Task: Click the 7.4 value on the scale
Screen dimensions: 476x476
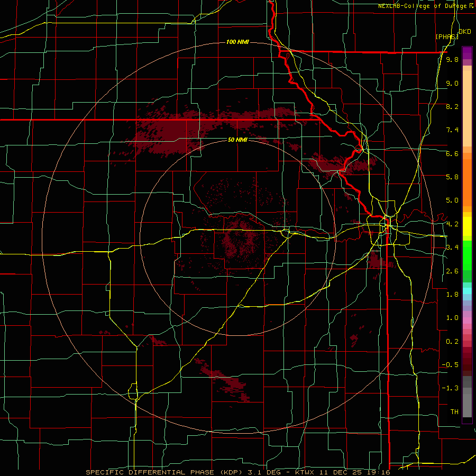Action: (x=452, y=130)
